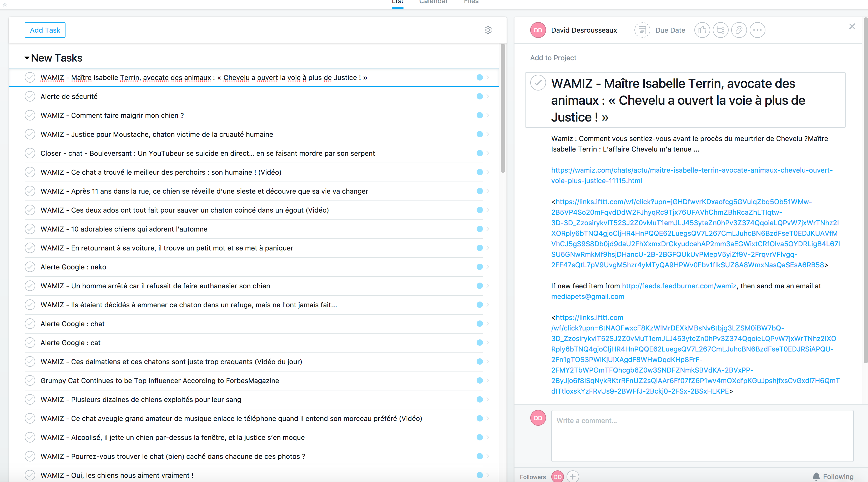
Task: Click the Add Task button
Action: (45, 30)
